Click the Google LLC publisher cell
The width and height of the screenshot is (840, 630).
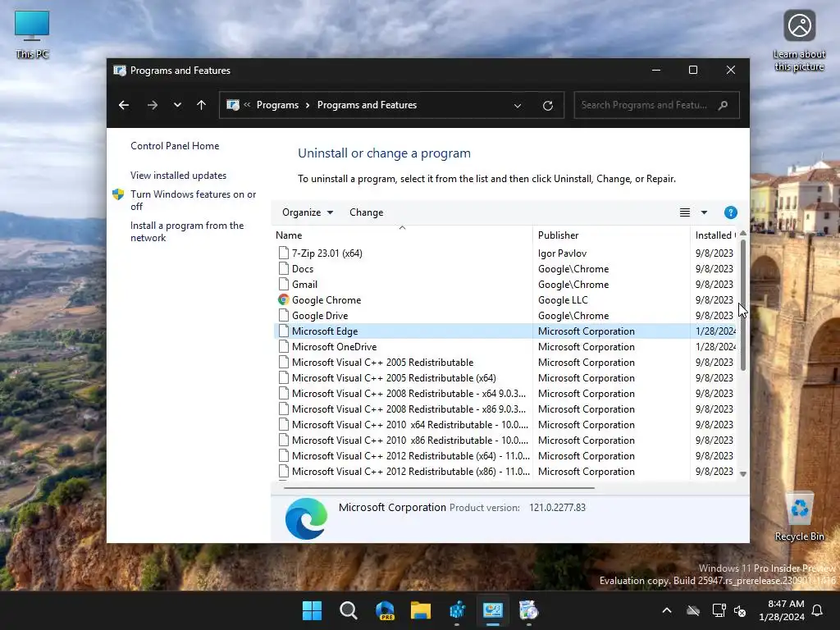563,300
